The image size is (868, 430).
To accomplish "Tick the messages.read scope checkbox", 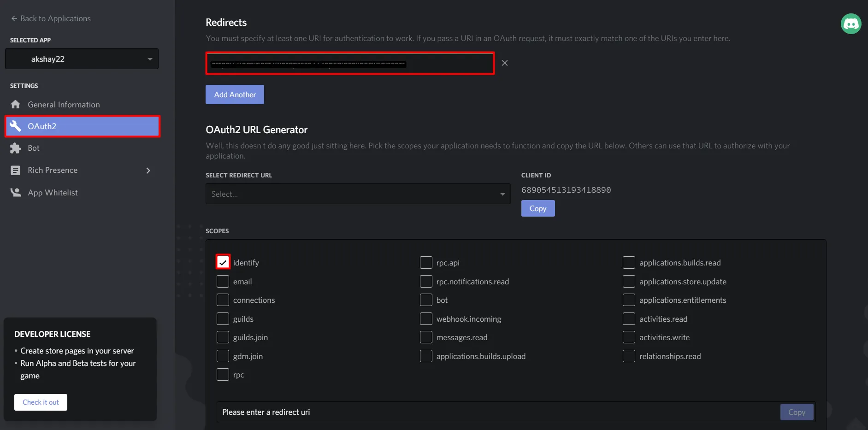I will click(426, 337).
